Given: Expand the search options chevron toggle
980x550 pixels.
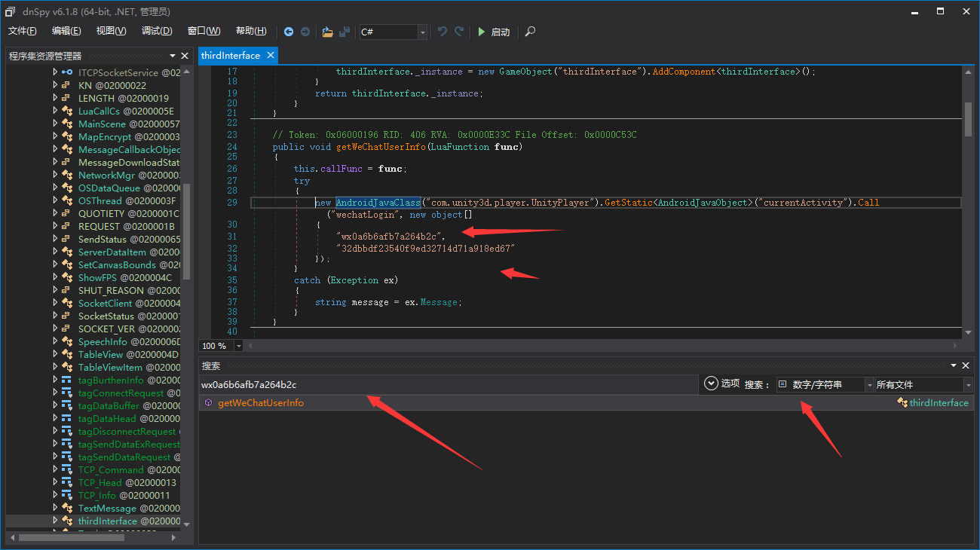Looking at the screenshot, I should pyautogui.click(x=710, y=383).
